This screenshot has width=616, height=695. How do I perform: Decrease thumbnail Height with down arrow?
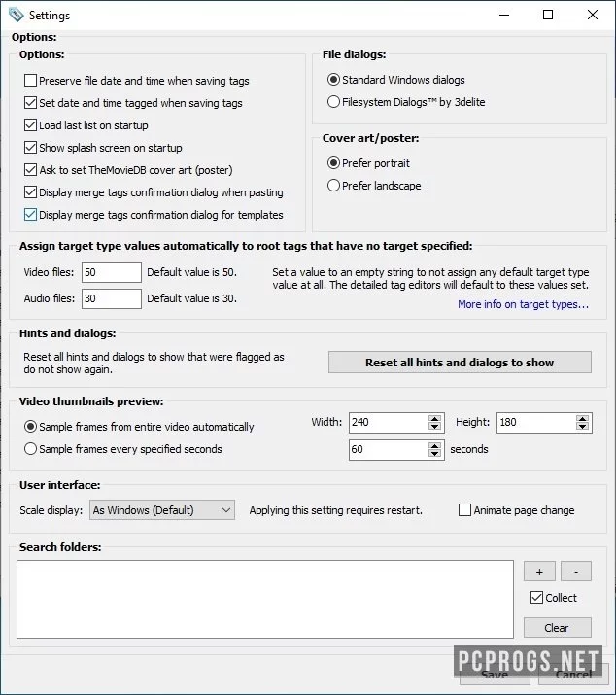582,427
